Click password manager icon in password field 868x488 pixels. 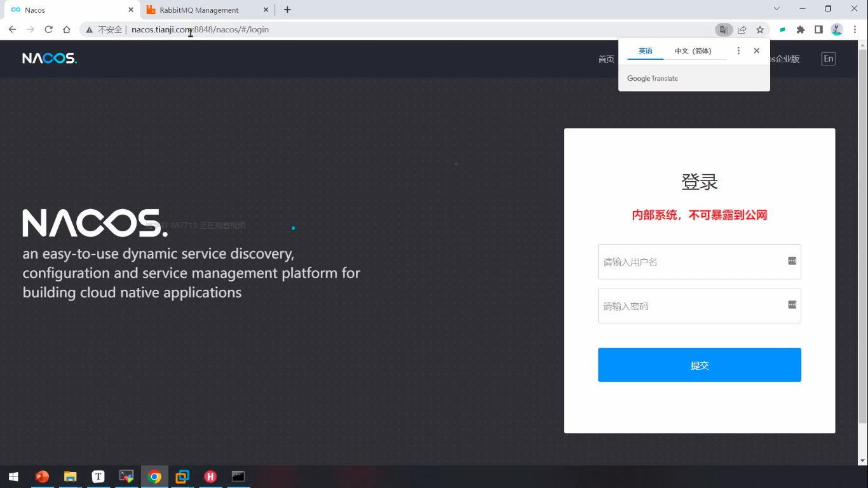792,304
